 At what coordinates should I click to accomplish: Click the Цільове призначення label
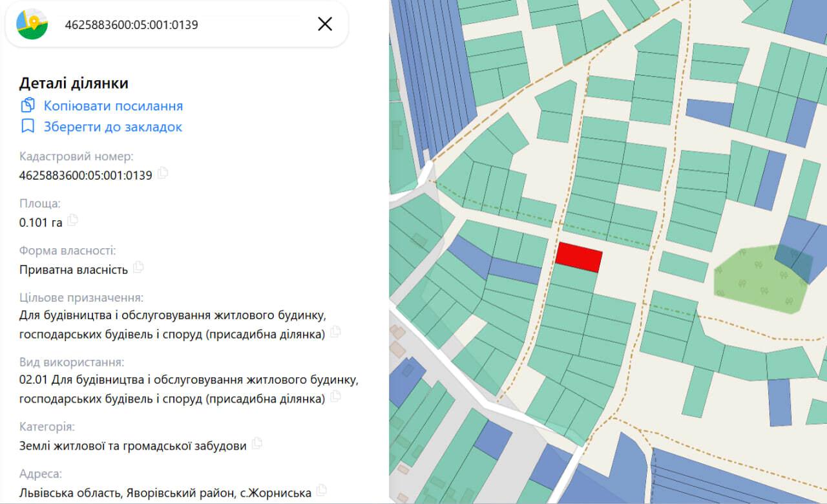click(x=81, y=298)
